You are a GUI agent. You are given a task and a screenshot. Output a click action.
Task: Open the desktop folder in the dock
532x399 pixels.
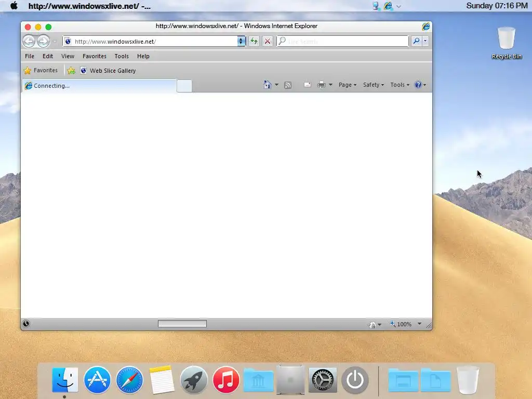tap(403, 380)
